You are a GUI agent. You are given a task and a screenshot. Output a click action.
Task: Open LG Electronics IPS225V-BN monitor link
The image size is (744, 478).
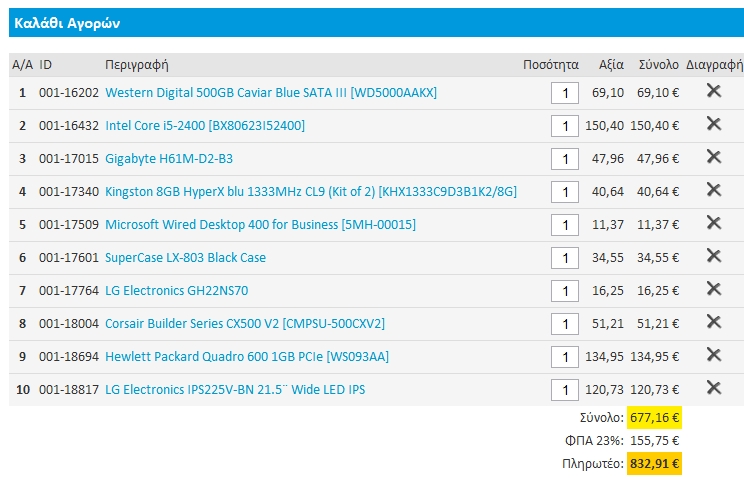pyautogui.click(x=235, y=390)
